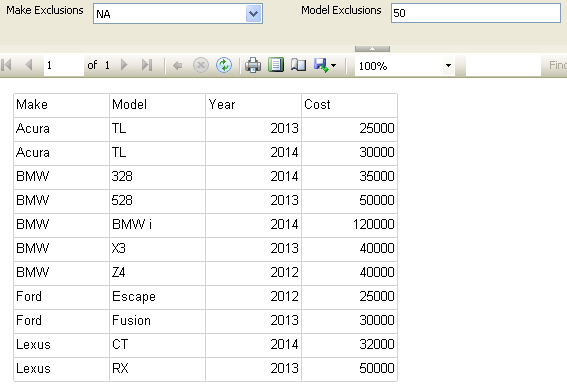Click the Make Exclusions label
Image resolution: width=567 pixels, height=387 pixels.
tap(45, 10)
